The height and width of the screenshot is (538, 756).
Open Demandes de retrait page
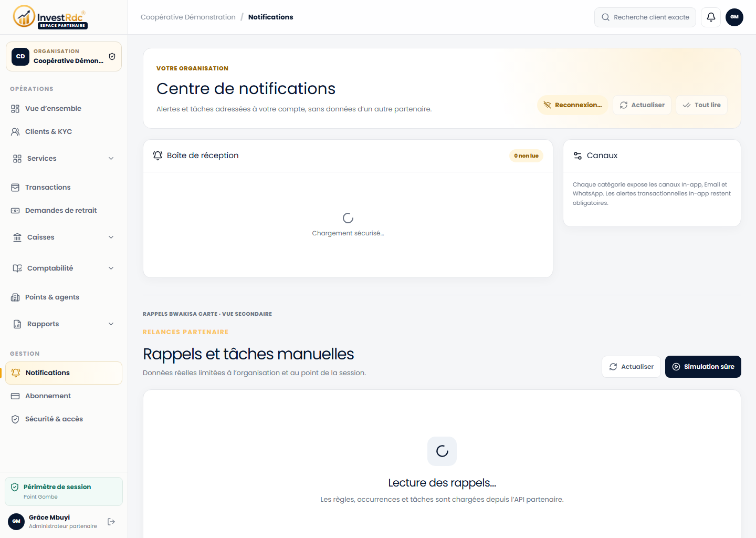[x=64, y=211]
